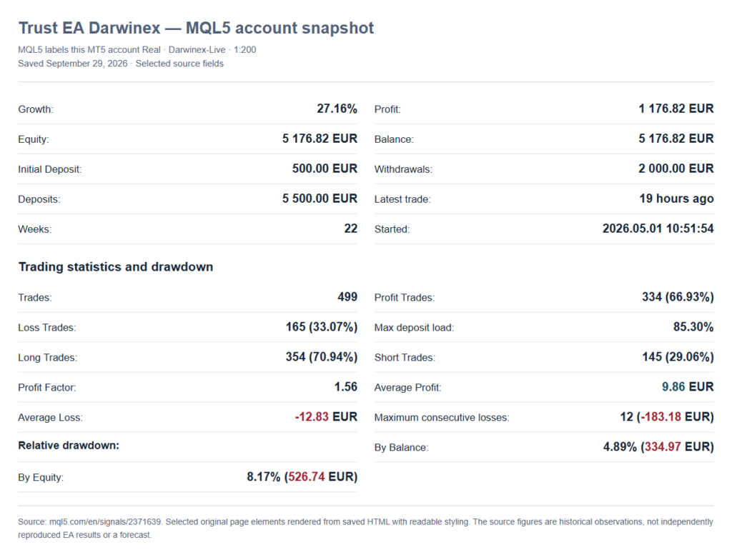This screenshot has height=560, width=732.
Task: Select the Withdrawals label
Action: [x=403, y=169]
